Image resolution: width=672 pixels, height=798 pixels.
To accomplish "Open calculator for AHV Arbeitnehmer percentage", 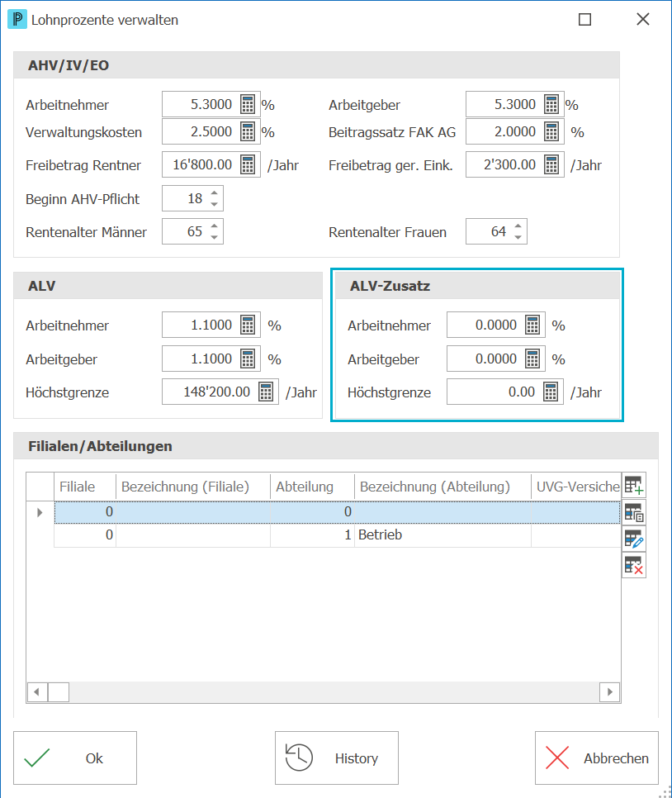I will pyautogui.click(x=248, y=104).
